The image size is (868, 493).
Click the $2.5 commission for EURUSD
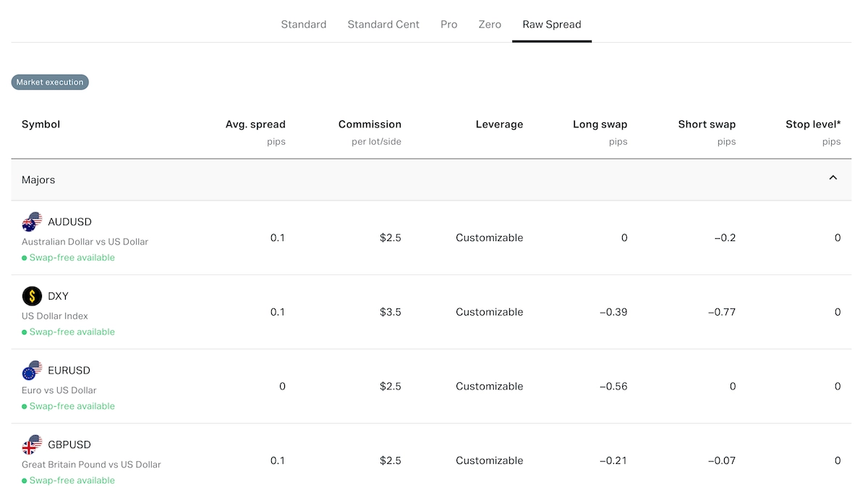391,387
